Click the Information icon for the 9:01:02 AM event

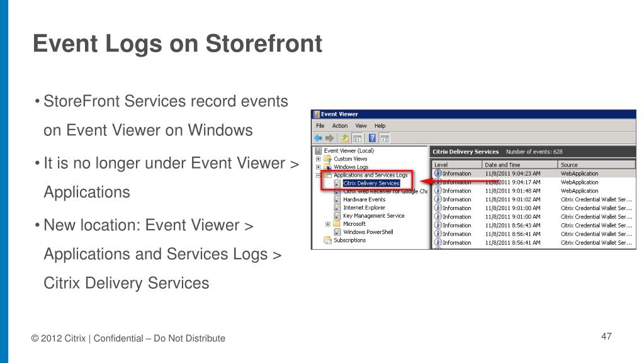click(438, 199)
